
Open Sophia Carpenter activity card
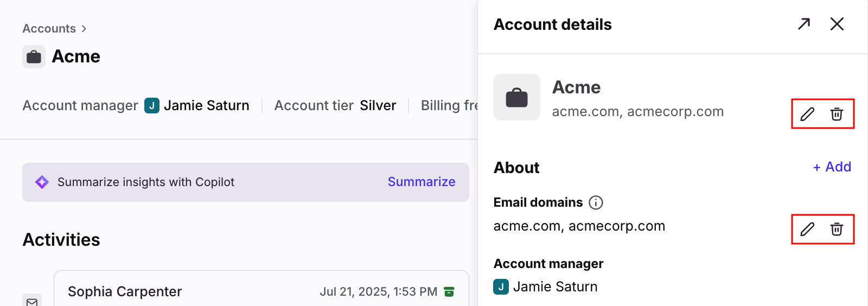pos(261,289)
